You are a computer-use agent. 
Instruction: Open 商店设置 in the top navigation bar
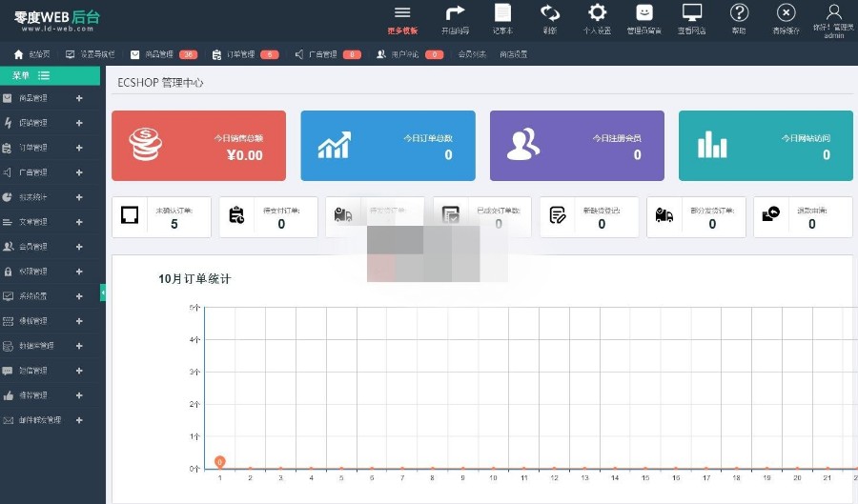pyautogui.click(x=513, y=54)
